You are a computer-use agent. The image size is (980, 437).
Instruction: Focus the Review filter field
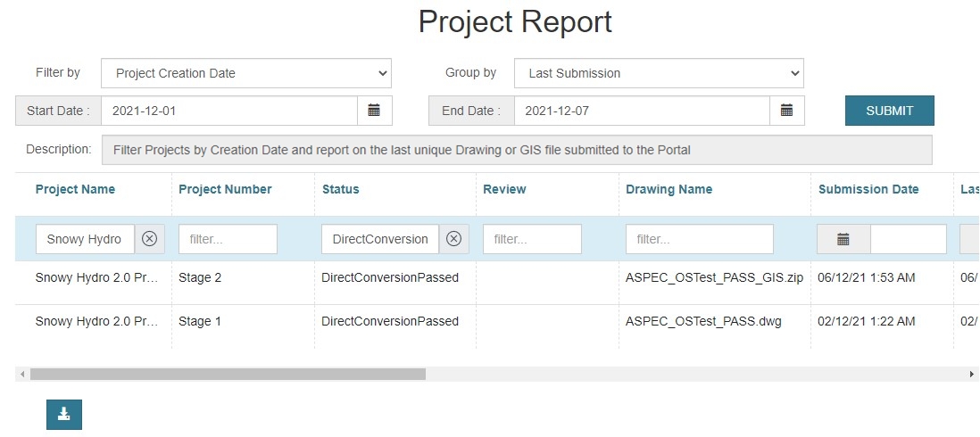pos(532,239)
